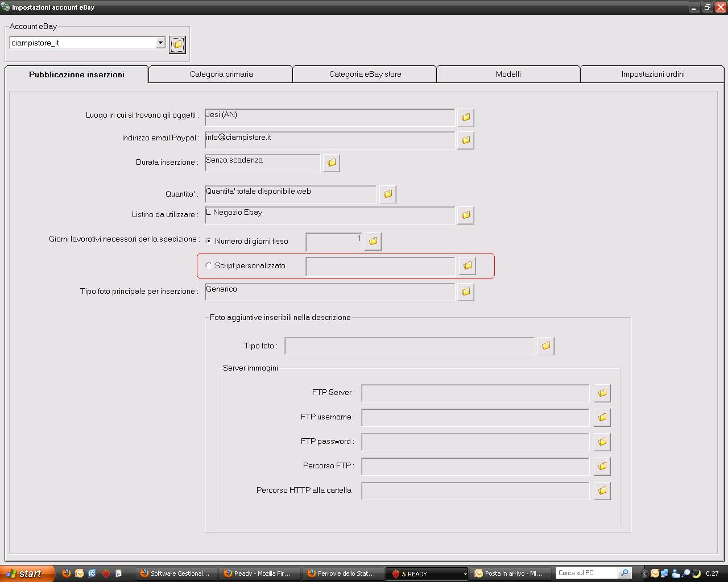This screenshot has height=582, width=728.
Task: Click the Tipo foto principale field showing Generica
Action: coord(330,292)
